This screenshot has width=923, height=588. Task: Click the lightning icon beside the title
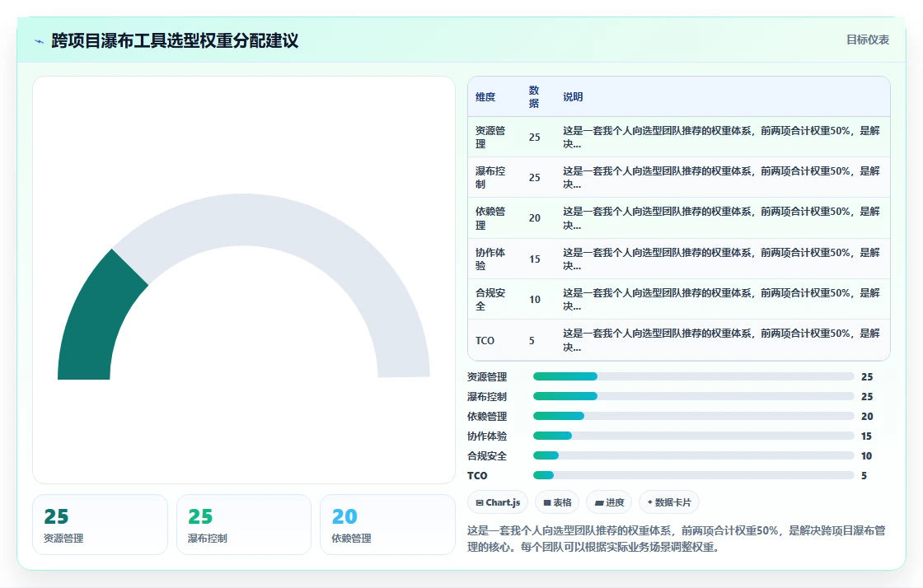[x=40, y=41]
